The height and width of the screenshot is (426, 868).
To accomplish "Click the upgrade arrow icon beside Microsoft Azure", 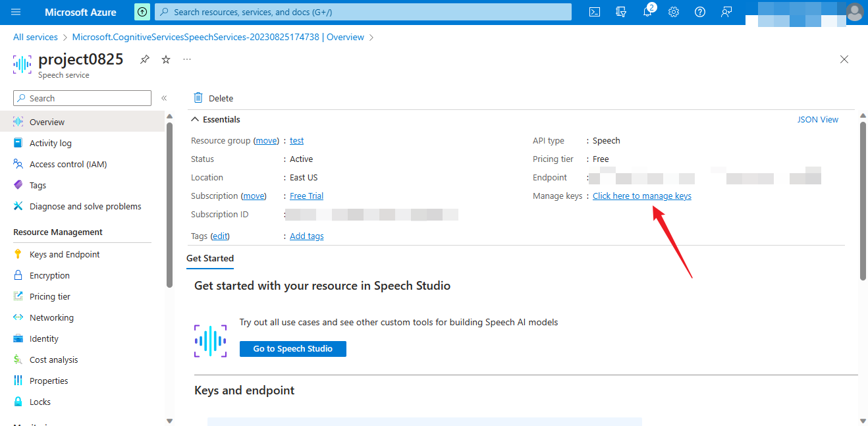I will pyautogui.click(x=142, y=12).
